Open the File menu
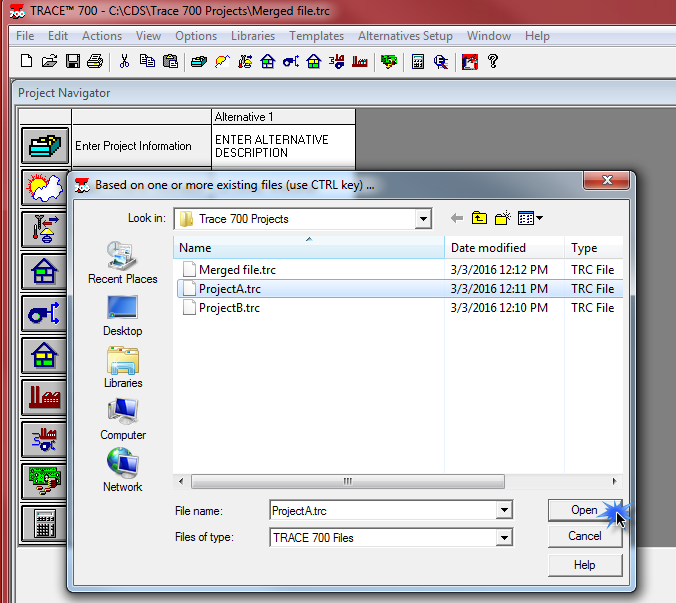The height and width of the screenshot is (603, 676). [x=25, y=36]
